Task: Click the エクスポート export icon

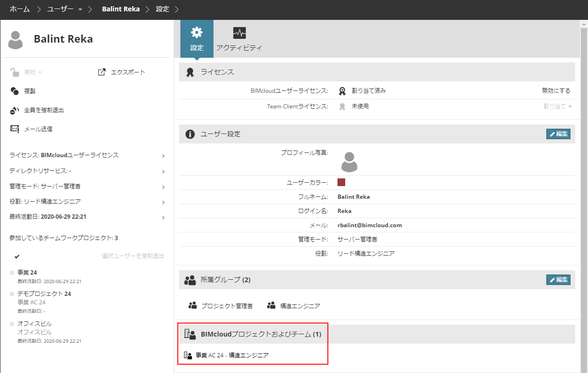Action: click(101, 72)
